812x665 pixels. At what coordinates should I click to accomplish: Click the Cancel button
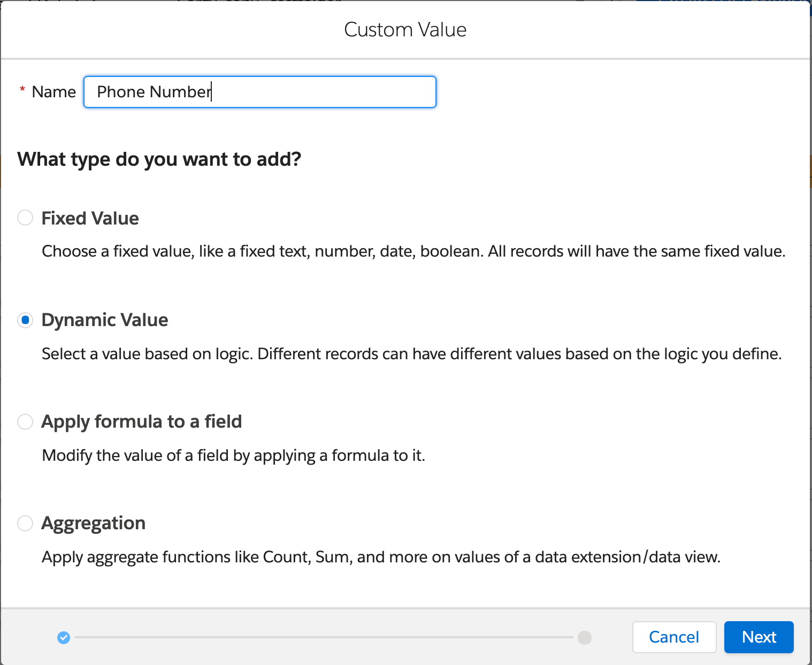tap(674, 637)
